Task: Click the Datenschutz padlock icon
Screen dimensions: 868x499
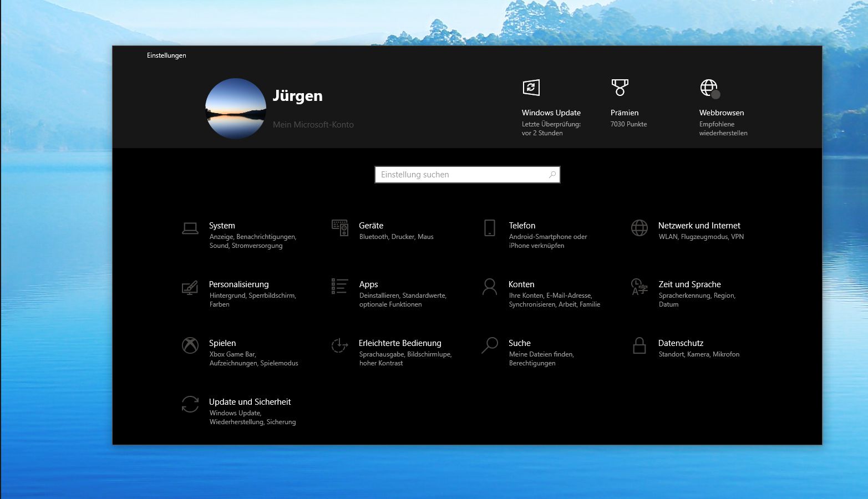Action: [x=639, y=345]
